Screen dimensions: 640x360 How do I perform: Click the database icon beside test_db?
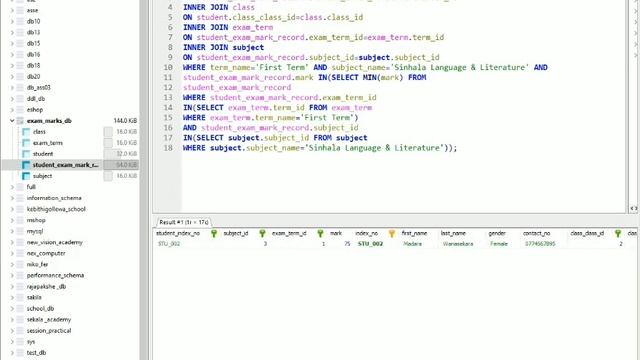(20, 352)
